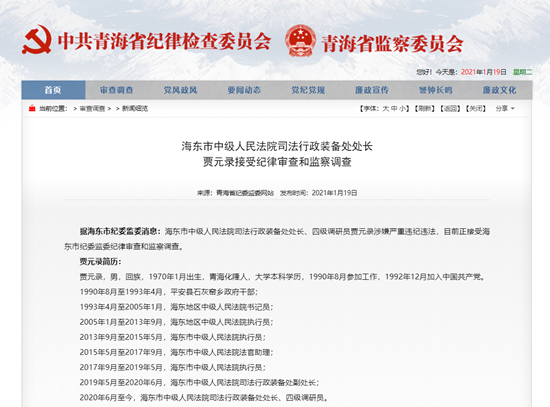The image size is (550, 407).
Task: Click the Communist Party hammer-sickle emblem
Action: 37,40
